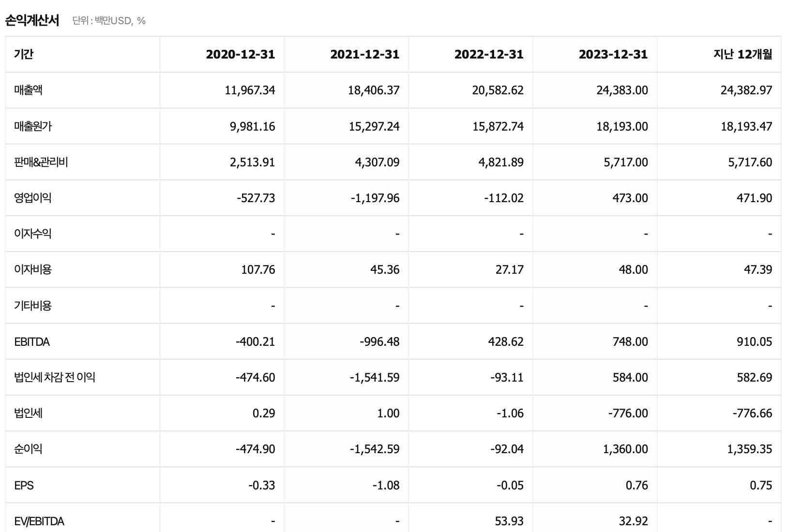Click tax value -1.06

(x=510, y=413)
